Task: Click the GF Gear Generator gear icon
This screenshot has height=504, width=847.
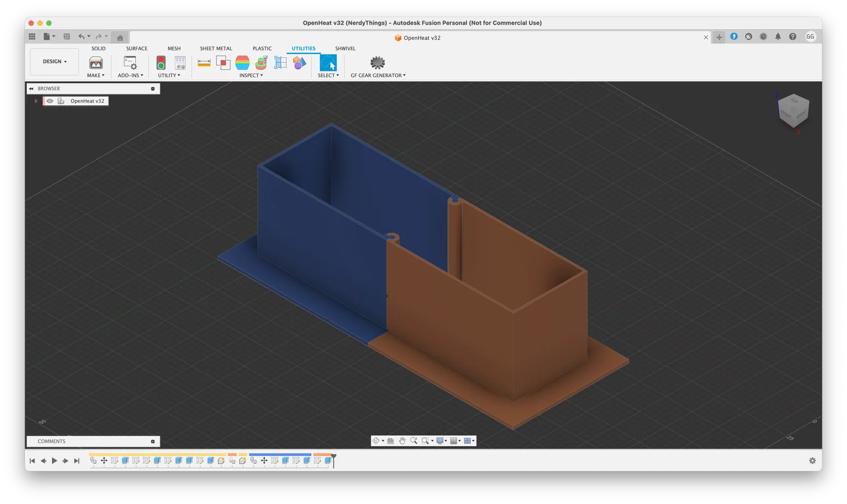Action: [x=377, y=63]
